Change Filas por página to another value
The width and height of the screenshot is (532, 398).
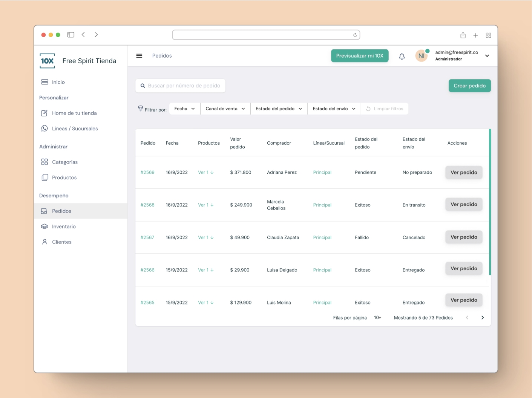coord(377,317)
